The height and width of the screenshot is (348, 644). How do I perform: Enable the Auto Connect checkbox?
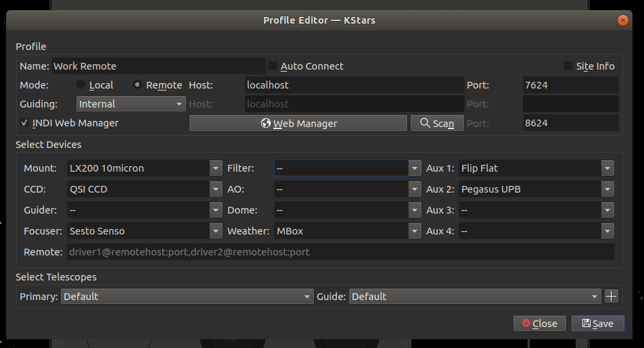[x=273, y=66]
